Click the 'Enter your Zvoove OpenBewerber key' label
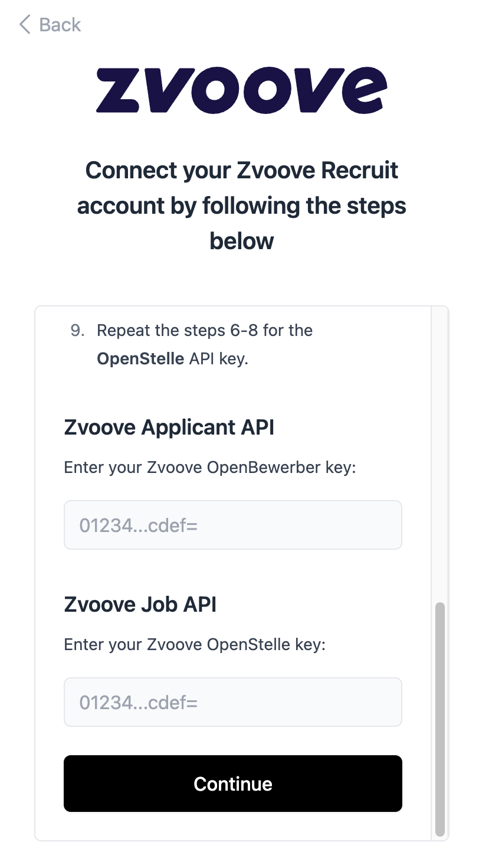Screen dimensions: 479x868 point(209,468)
